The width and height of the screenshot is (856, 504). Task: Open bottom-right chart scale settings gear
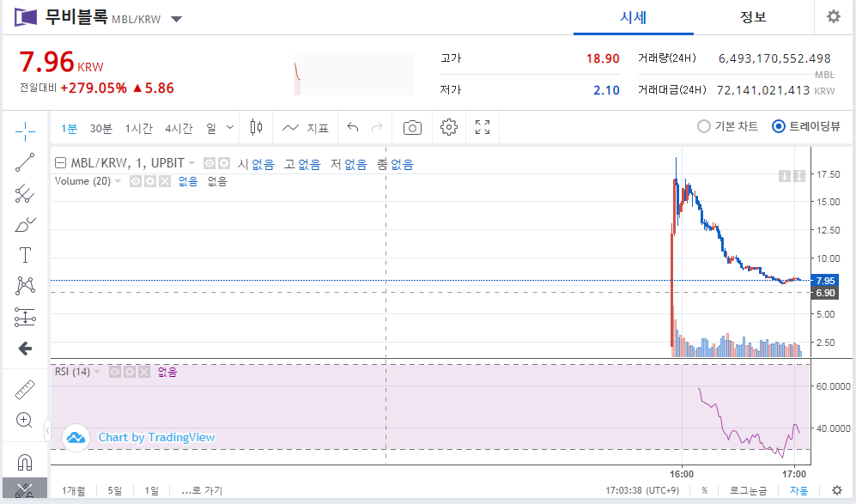837,489
